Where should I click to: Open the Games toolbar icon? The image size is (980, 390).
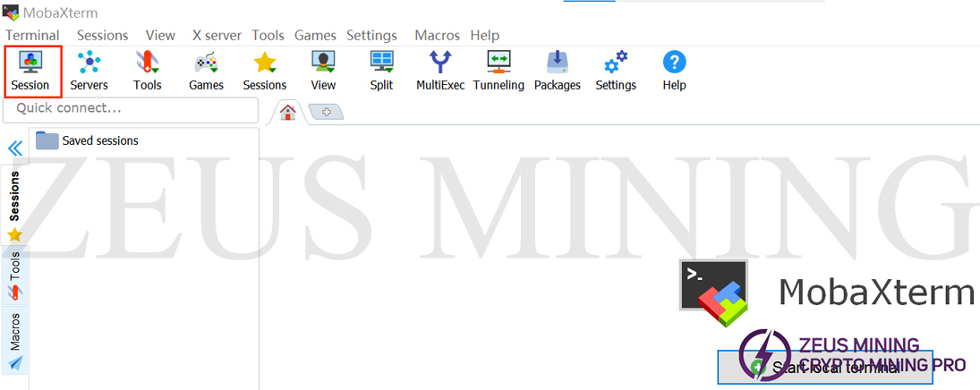[206, 71]
